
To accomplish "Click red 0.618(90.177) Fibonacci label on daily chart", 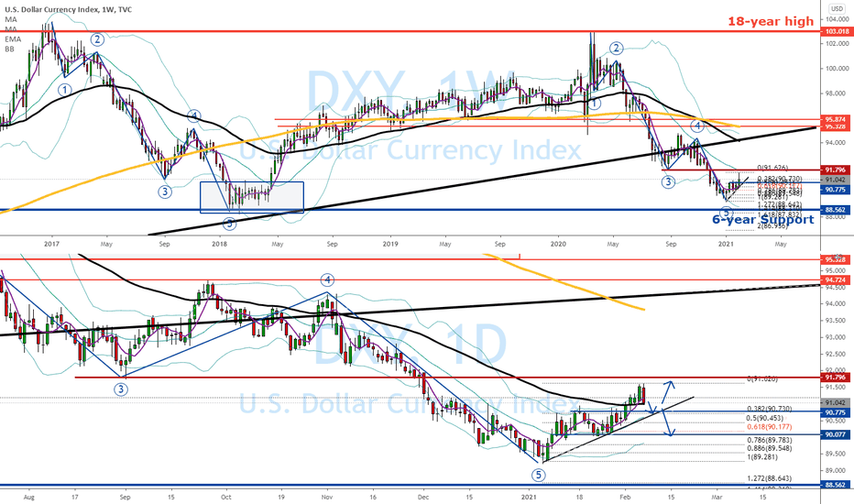I will click(x=770, y=427).
